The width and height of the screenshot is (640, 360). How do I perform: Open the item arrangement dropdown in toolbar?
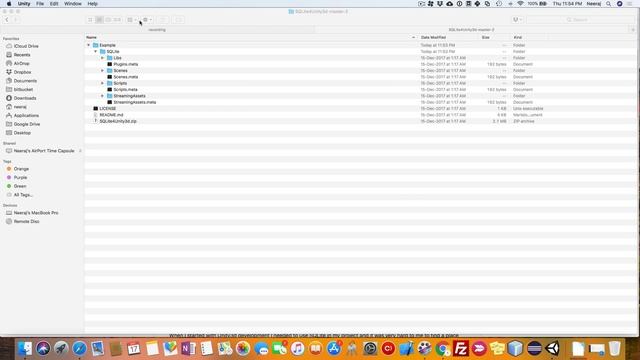coord(131,20)
